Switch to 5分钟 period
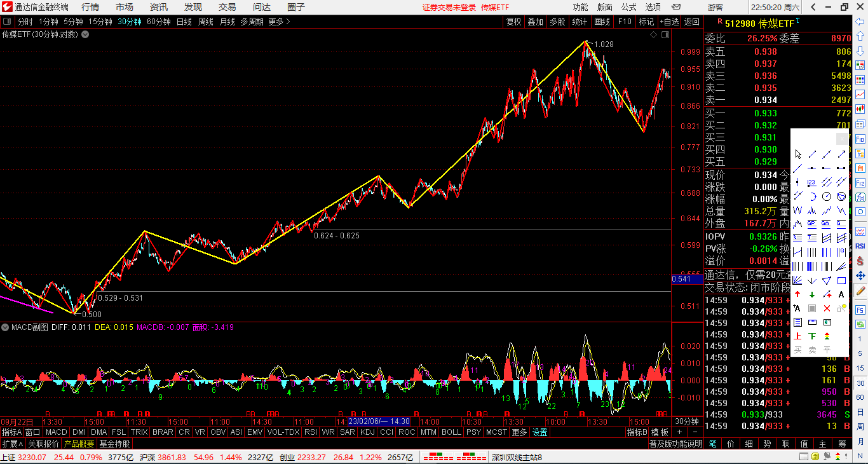 click(73, 22)
